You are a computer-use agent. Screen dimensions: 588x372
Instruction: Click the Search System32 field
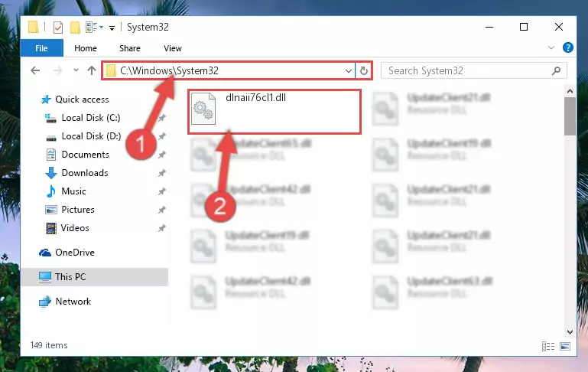point(473,70)
